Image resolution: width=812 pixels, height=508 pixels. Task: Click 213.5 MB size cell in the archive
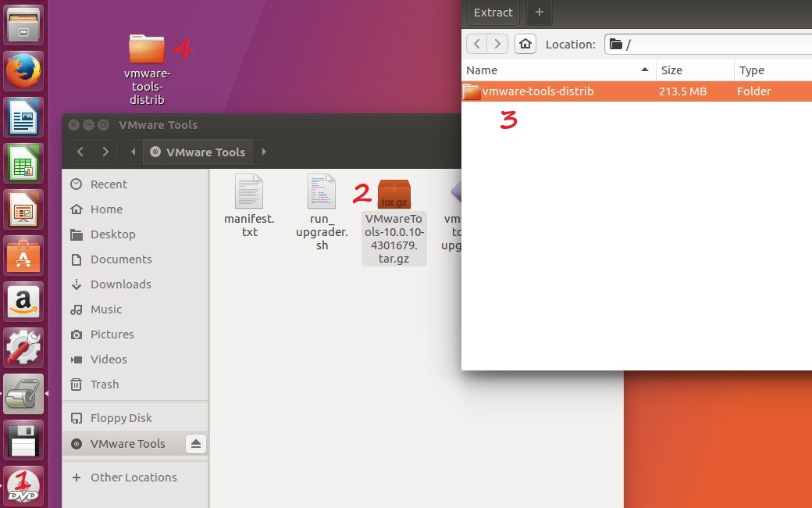tap(682, 91)
